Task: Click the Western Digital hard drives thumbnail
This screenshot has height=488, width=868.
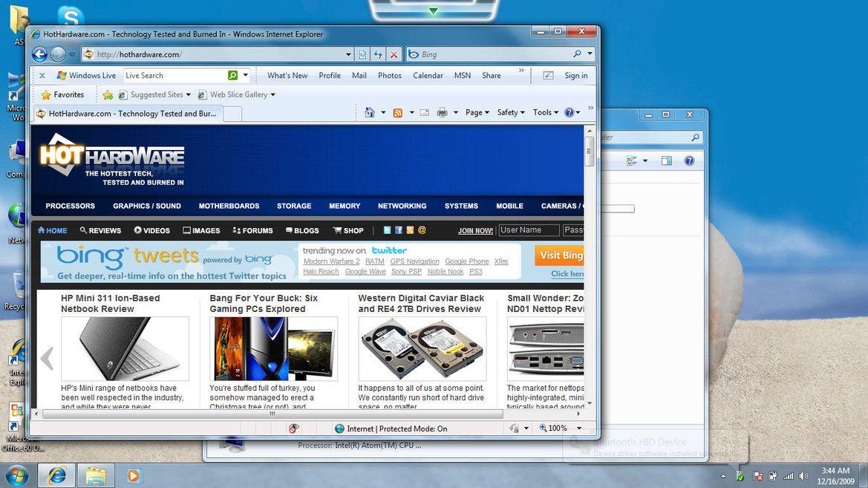Action: [x=422, y=348]
